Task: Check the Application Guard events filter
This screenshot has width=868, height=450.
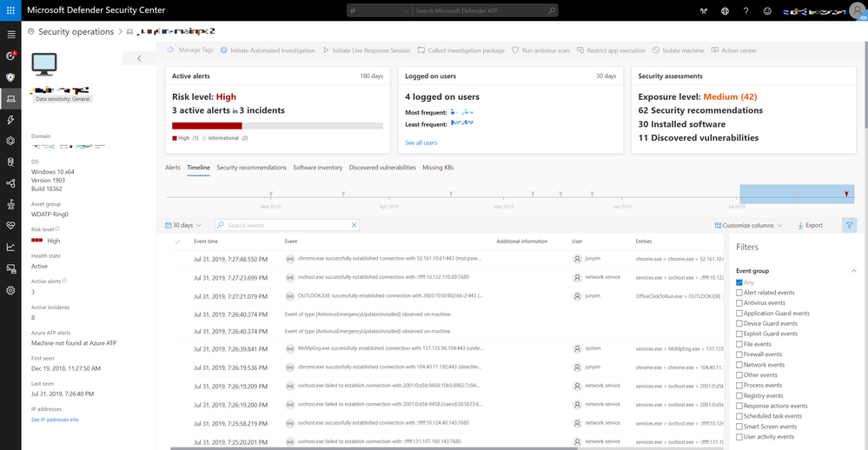Action: [739, 313]
